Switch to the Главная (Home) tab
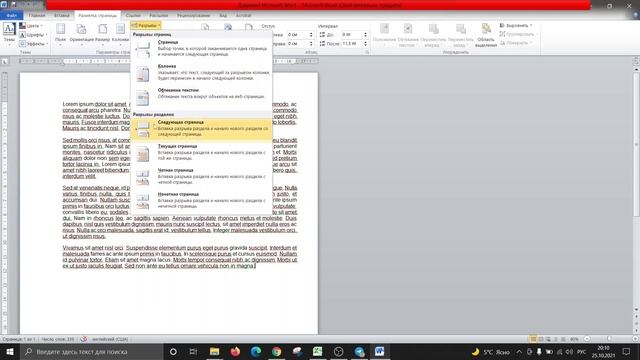Viewport: 640px width, 360px height. [x=37, y=15]
